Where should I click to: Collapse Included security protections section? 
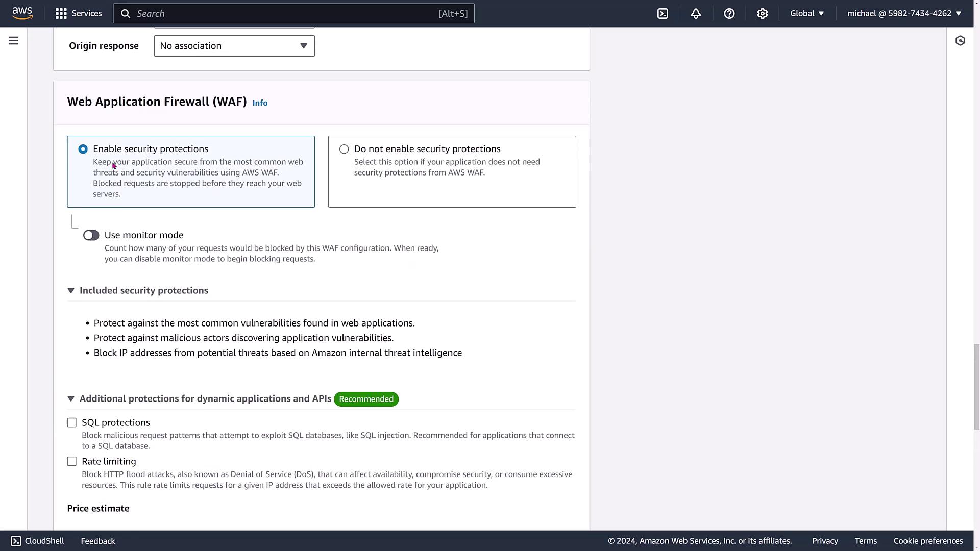coord(71,290)
